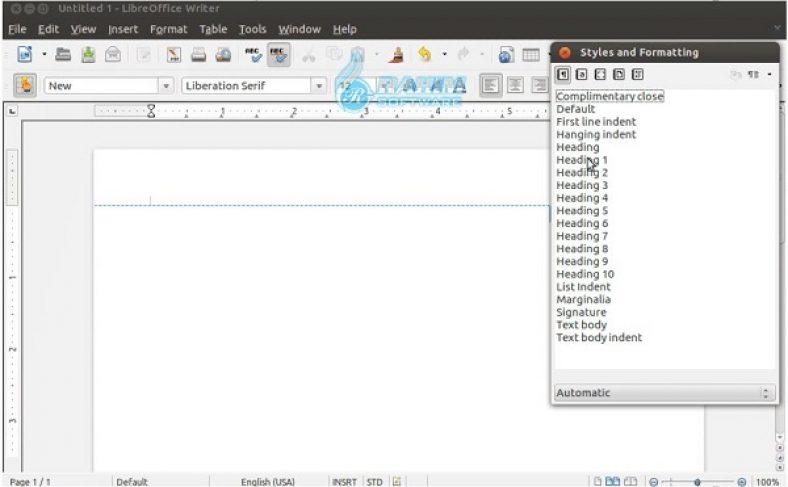
Task: Click the Undo arrow icon
Action: coord(425,54)
